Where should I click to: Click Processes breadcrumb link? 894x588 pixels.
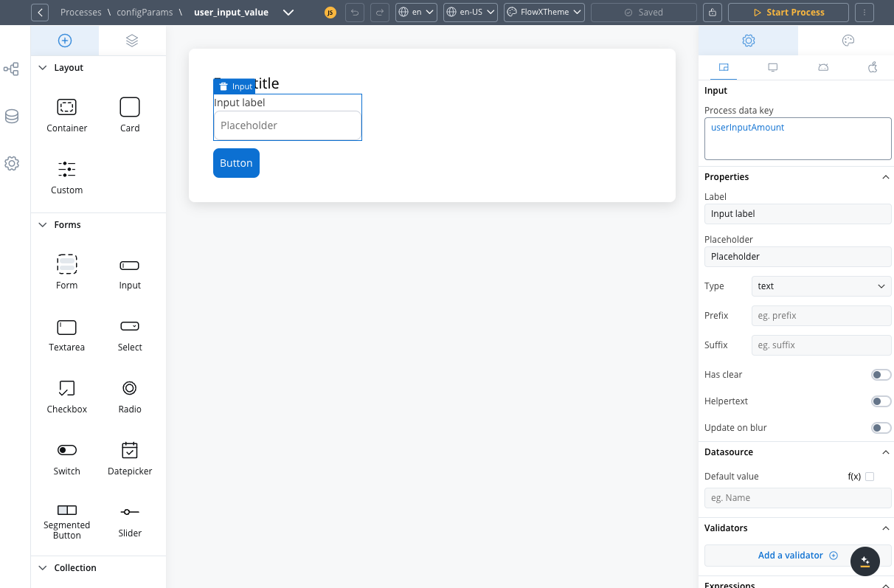point(81,13)
